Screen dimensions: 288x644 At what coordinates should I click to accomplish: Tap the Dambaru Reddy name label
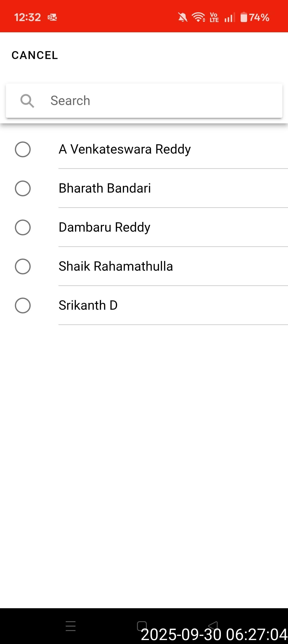105,227
